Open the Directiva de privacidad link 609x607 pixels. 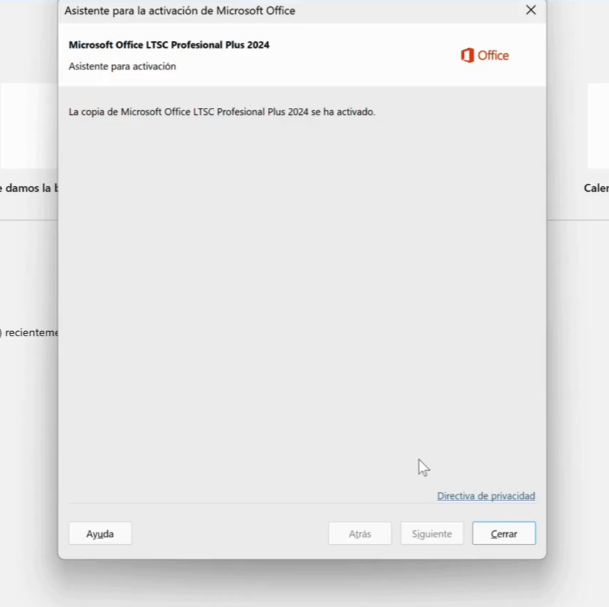(x=486, y=496)
